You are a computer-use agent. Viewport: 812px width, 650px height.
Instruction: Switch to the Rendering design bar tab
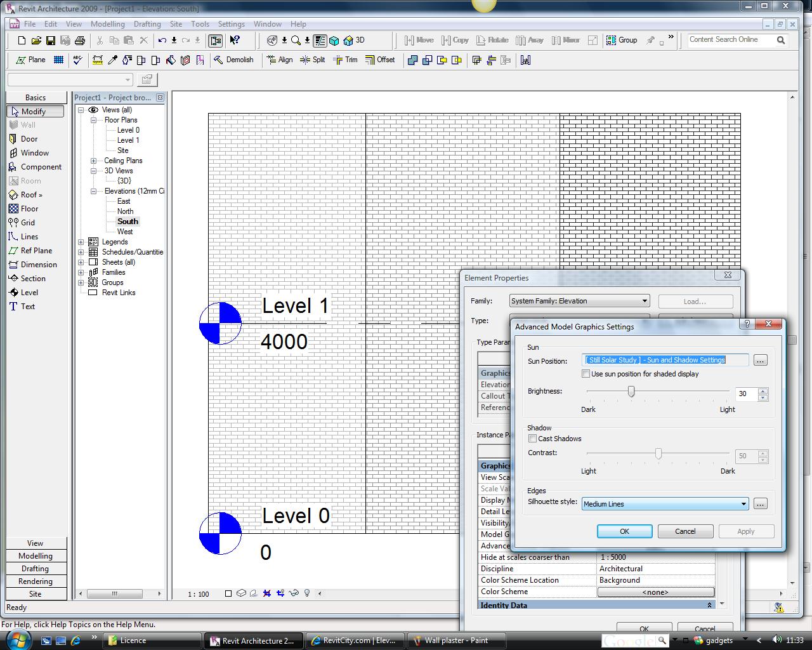[36, 581]
